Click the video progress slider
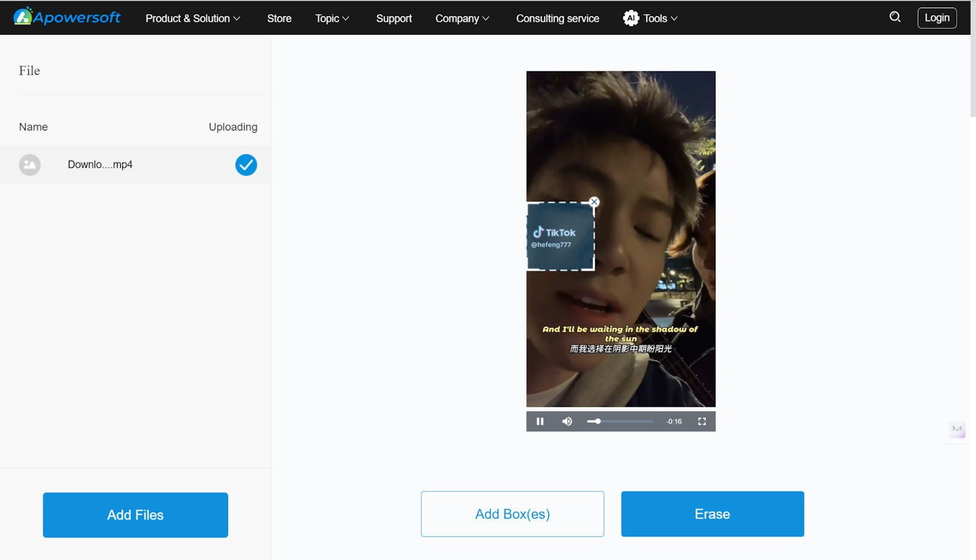 coord(620,422)
